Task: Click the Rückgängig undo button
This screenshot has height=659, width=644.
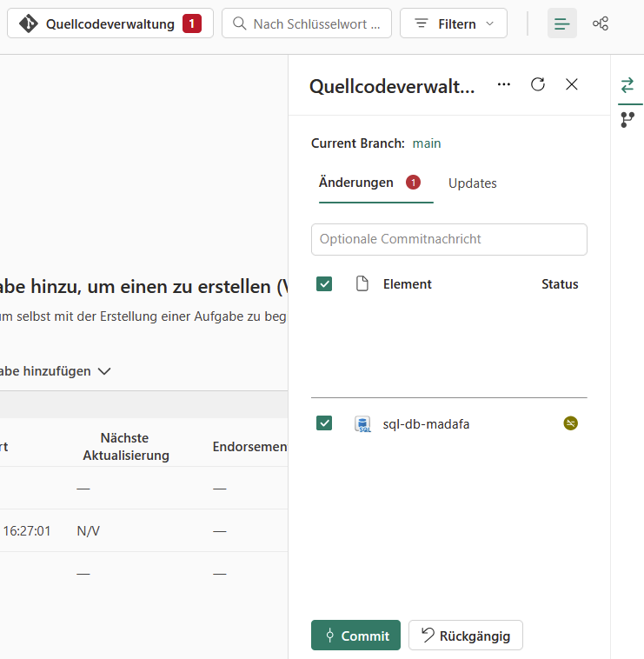Action: click(x=466, y=636)
